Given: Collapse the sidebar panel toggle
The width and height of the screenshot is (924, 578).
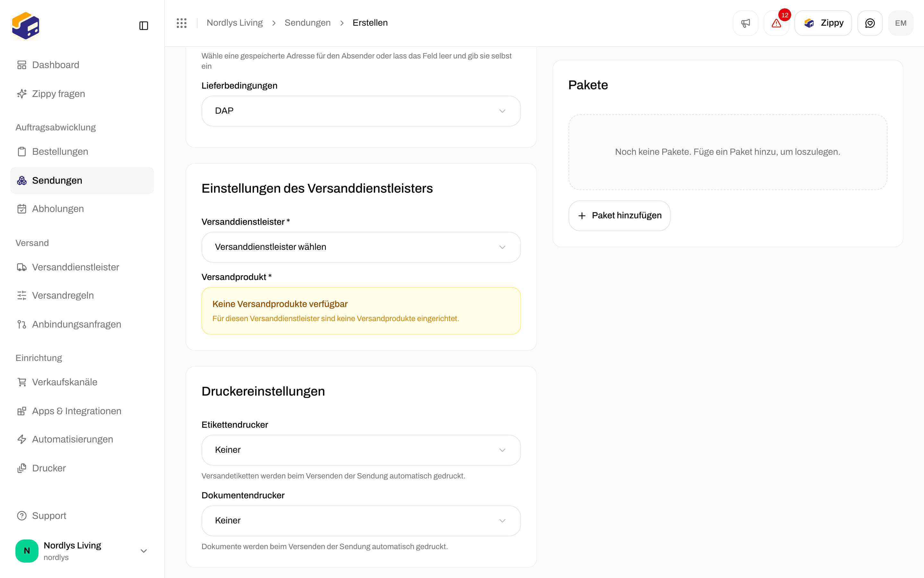Looking at the screenshot, I should (x=143, y=26).
